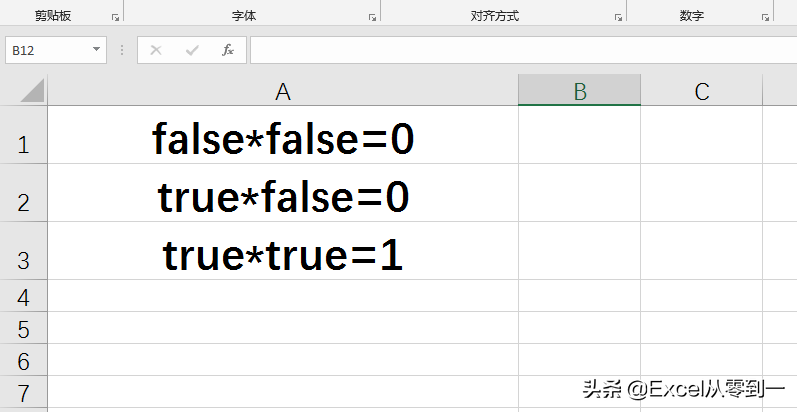The height and width of the screenshot is (412, 797).
Task: Click the Name Box showing B12
Action: (56, 50)
